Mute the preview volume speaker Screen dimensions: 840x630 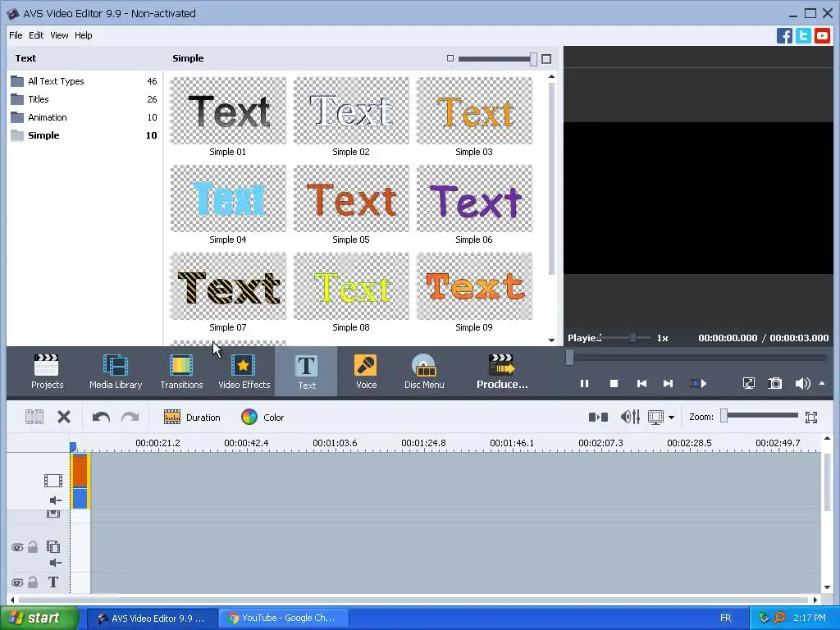pyautogui.click(x=802, y=383)
